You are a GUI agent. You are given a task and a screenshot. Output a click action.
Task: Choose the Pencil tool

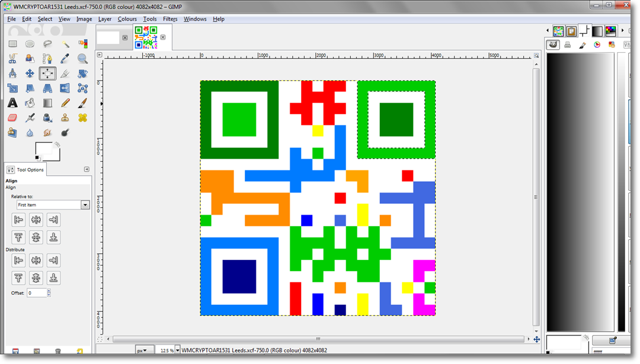pos(65,103)
